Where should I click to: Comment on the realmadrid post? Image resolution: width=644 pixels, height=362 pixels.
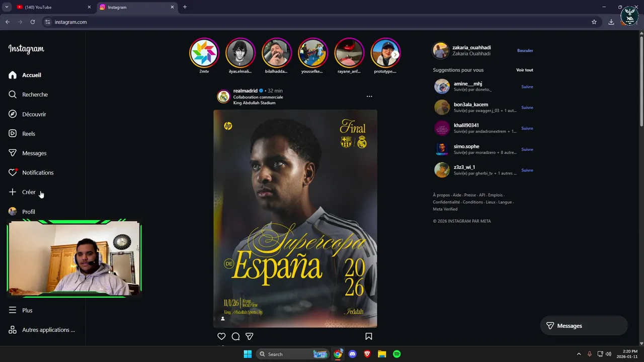point(235,336)
